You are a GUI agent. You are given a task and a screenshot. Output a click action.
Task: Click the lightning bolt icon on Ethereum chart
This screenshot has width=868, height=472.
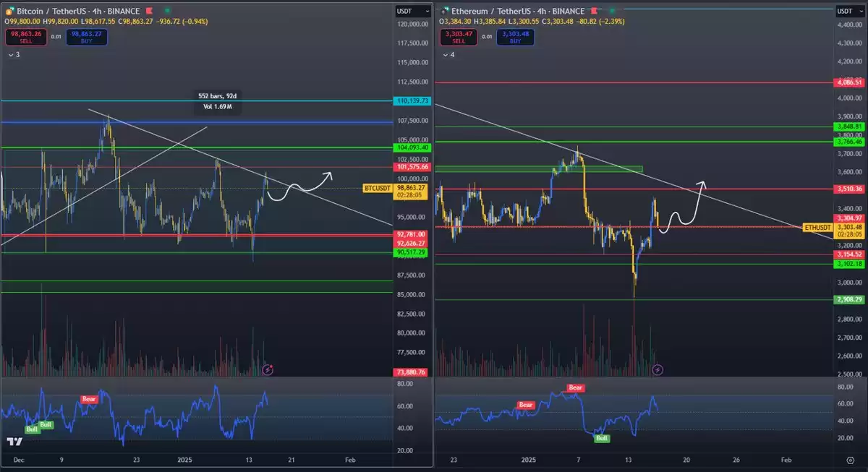[x=658, y=369]
